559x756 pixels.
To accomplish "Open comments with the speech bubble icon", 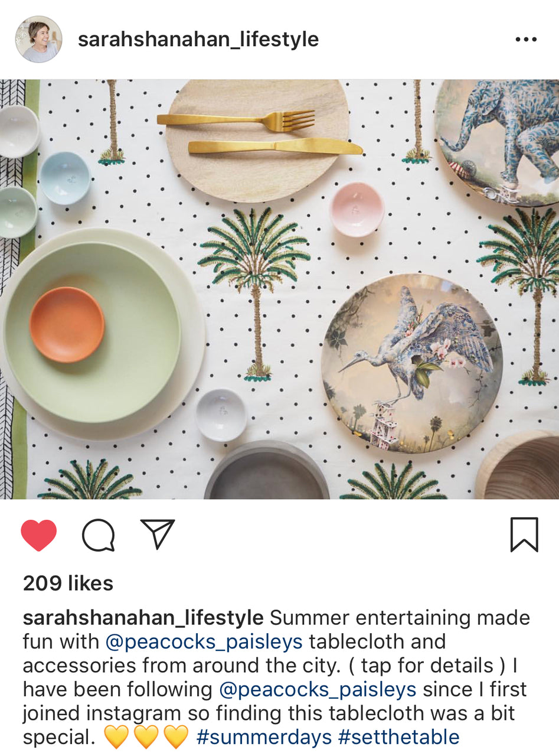I will pyautogui.click(x=98, y=535).
